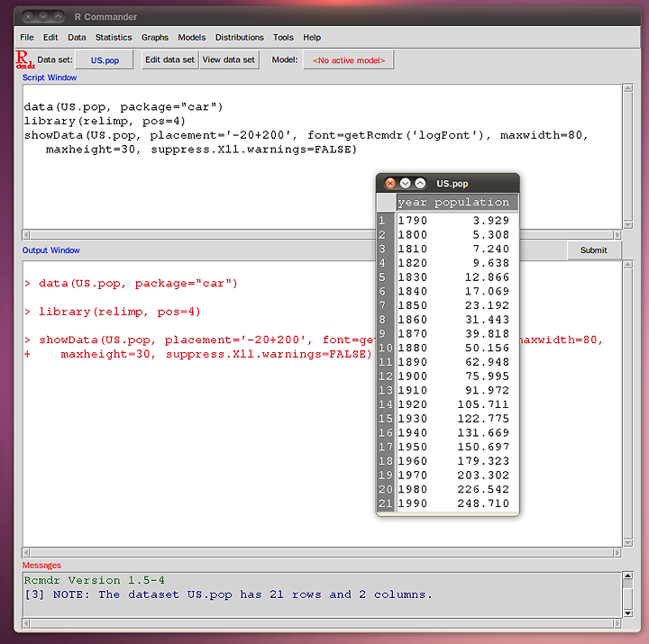Viewport: 649px width, 644px height.
Task: Open the Data menu
Action: (x=77, y=38)
